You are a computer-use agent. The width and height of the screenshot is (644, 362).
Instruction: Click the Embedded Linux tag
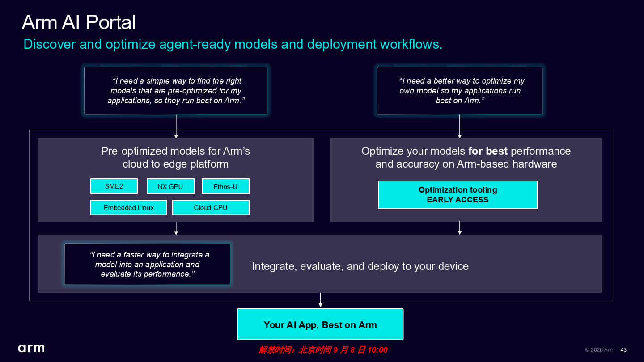tap(129, 207)
